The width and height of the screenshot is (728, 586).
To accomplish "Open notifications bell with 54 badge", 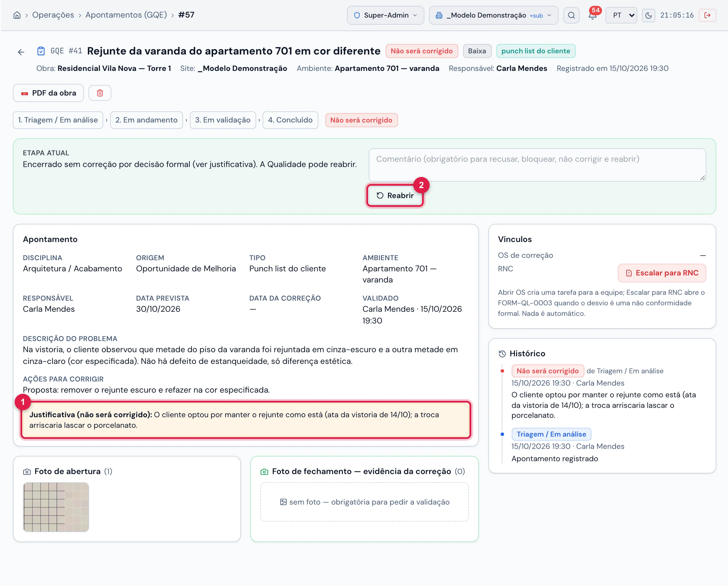I will pyautogui.click(x=593, y=15).
